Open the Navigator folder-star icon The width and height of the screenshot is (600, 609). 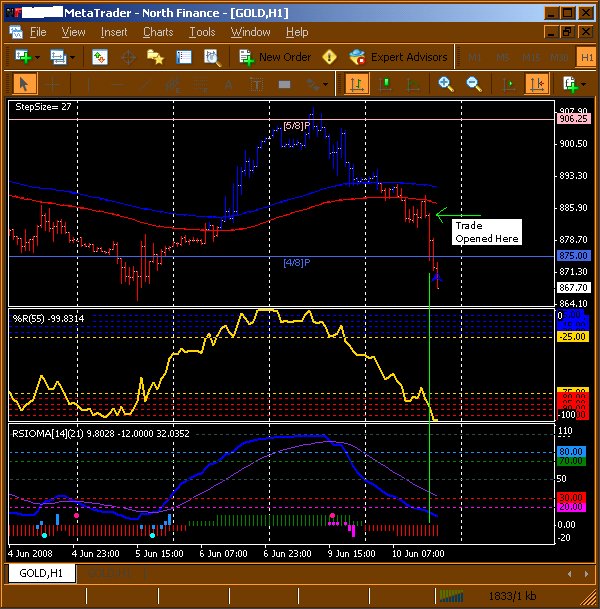[x=155, y=57]
